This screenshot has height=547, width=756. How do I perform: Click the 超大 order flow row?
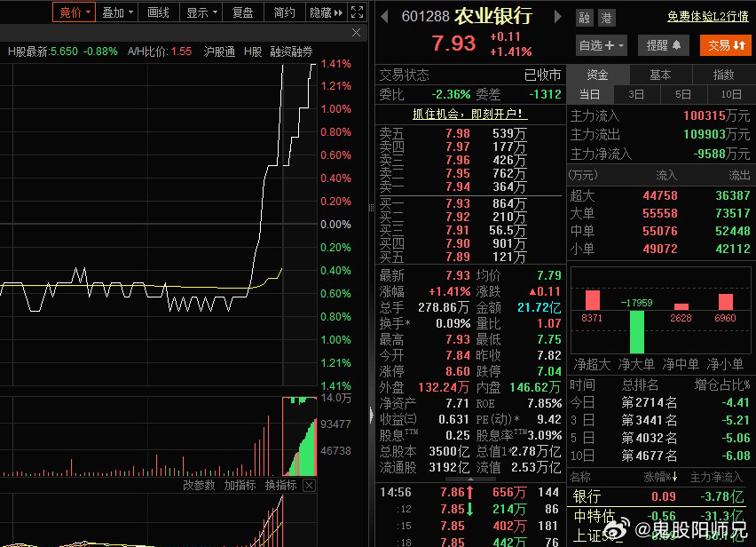pos(660,195)
